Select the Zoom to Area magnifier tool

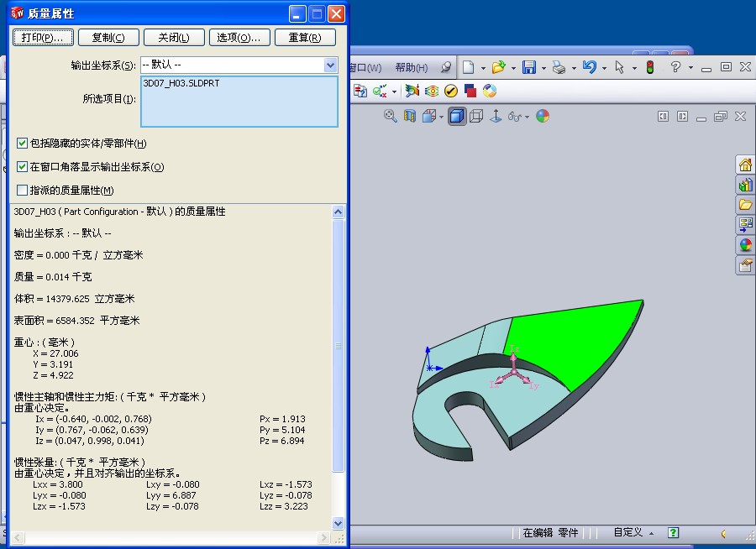391,117
